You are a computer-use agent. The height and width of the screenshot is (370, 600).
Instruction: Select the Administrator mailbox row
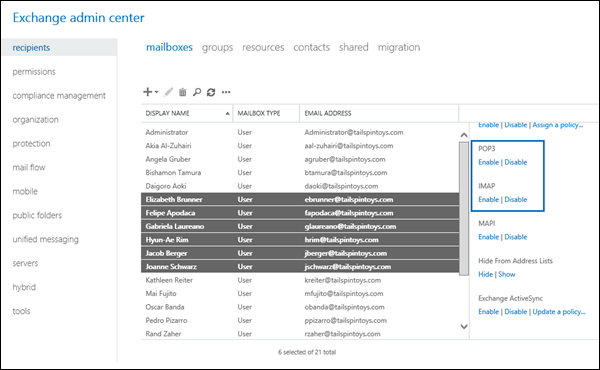point(300,132)
